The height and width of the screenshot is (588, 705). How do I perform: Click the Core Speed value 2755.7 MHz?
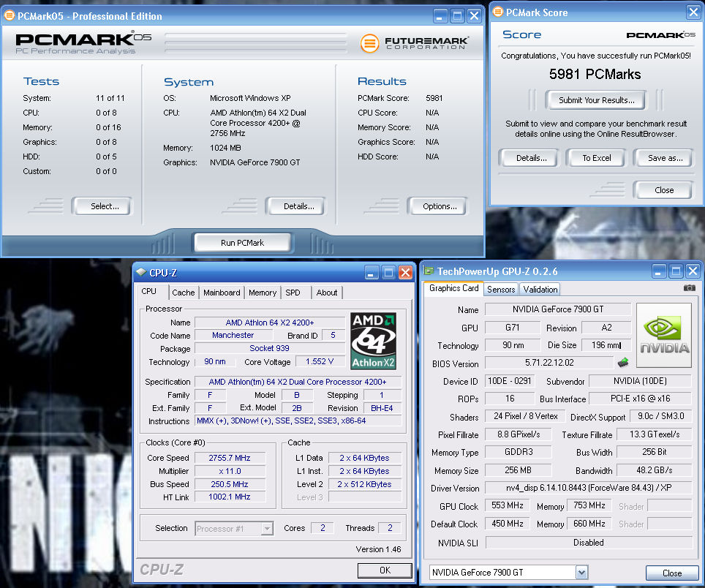point(230,458)
